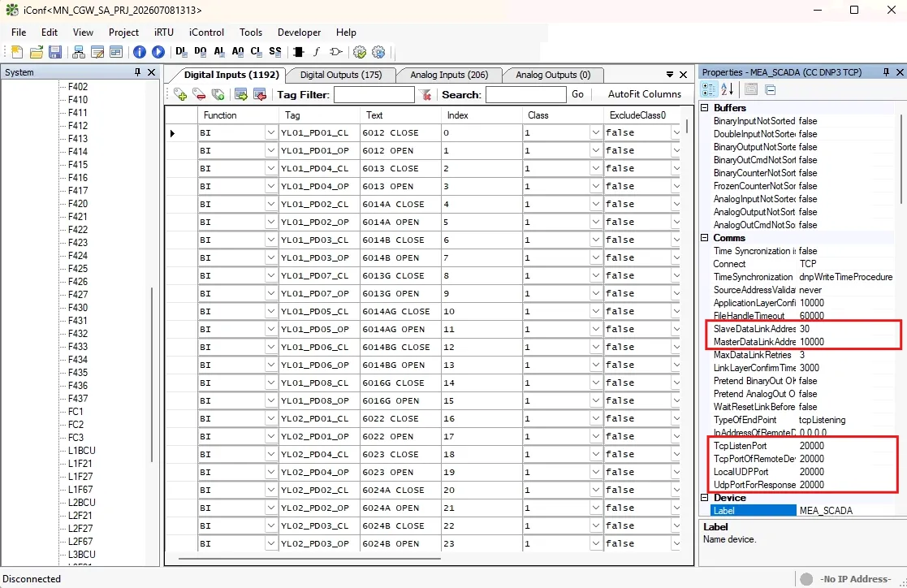Collapse the Device property group
907x588 pixels.
point(705,498)
